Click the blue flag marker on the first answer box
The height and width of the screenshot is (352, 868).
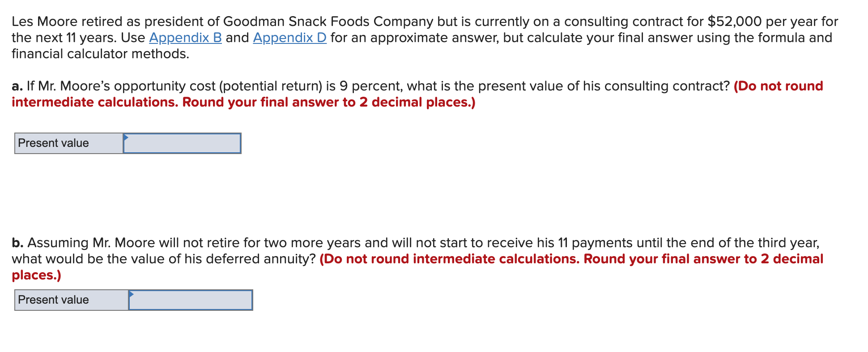[x=126, y=137]
